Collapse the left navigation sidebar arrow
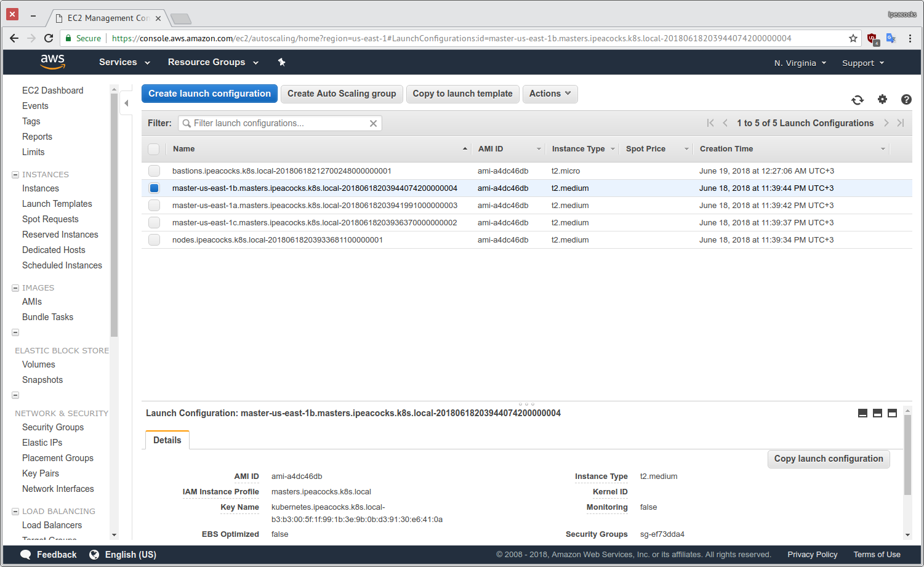This screenshot has height=567, width=924. (x=126, y=103)
